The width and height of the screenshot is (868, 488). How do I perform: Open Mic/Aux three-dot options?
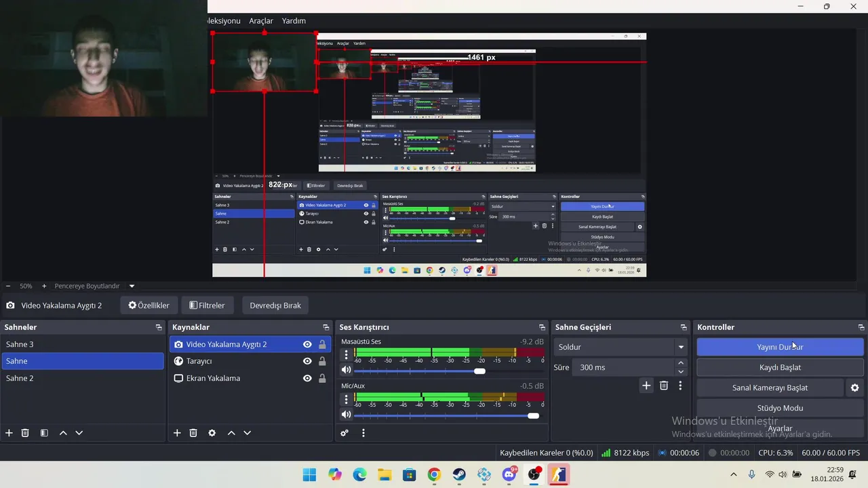(x=347, y=399)
